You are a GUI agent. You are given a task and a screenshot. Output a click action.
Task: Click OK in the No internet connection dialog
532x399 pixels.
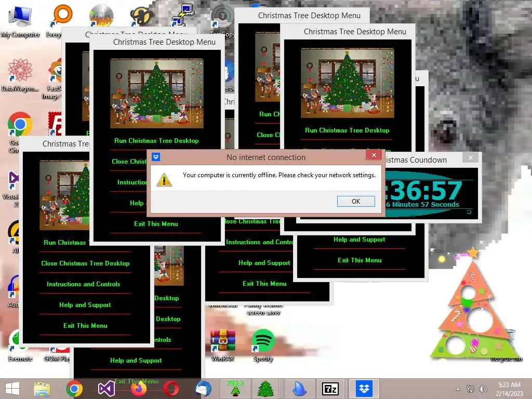[x=356, y=201]
